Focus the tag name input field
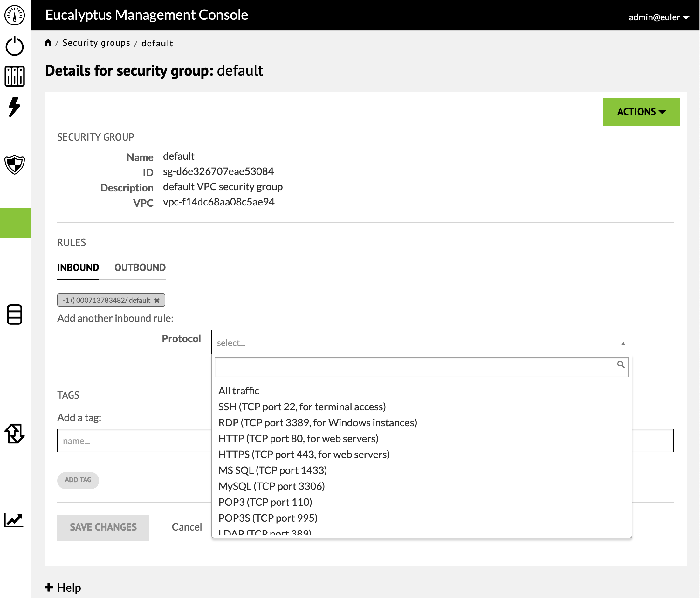 134,441
